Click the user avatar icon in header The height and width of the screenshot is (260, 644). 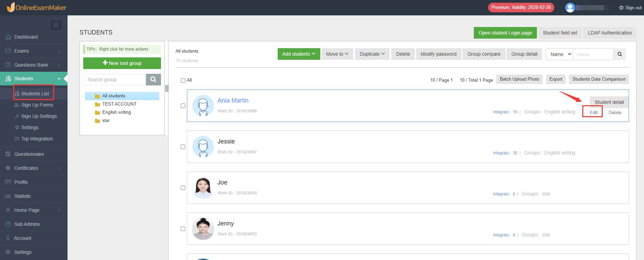click(570, 8)
